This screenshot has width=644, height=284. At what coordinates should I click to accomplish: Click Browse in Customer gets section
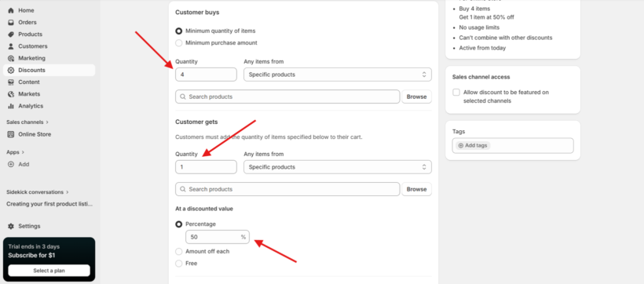[x=416, y=189]
